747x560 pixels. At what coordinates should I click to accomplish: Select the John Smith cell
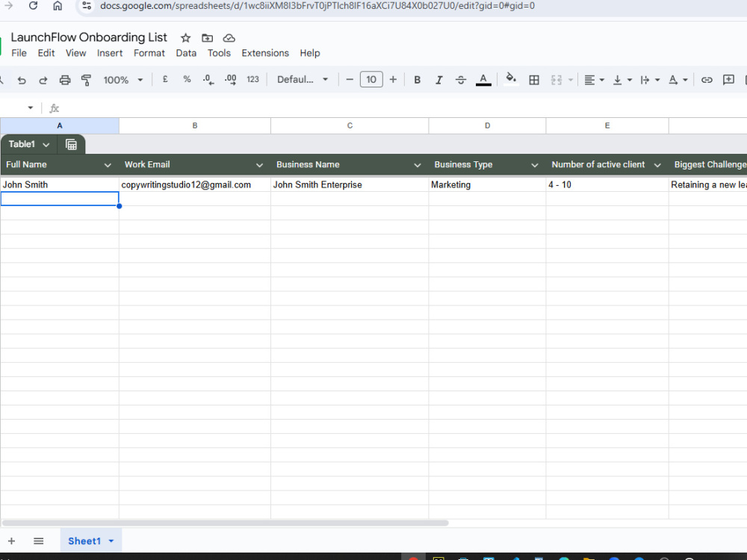[x=60, y=184]
